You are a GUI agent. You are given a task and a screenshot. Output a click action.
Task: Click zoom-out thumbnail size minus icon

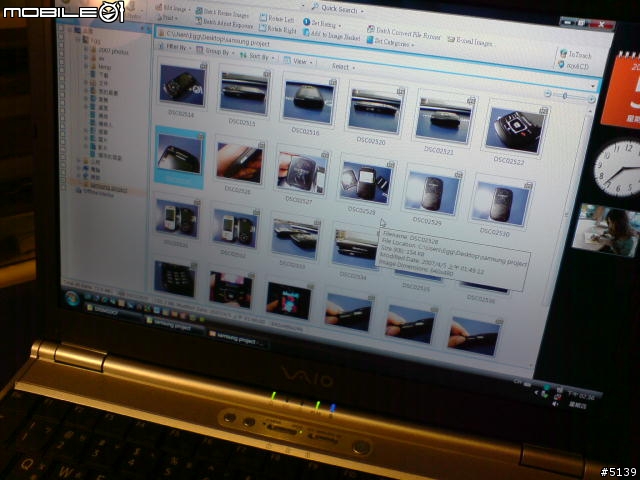click(x=548, y=93)
